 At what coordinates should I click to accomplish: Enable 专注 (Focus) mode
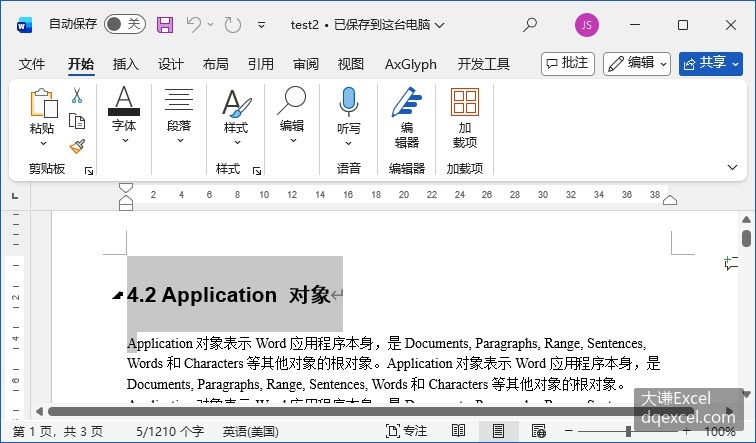406,430
